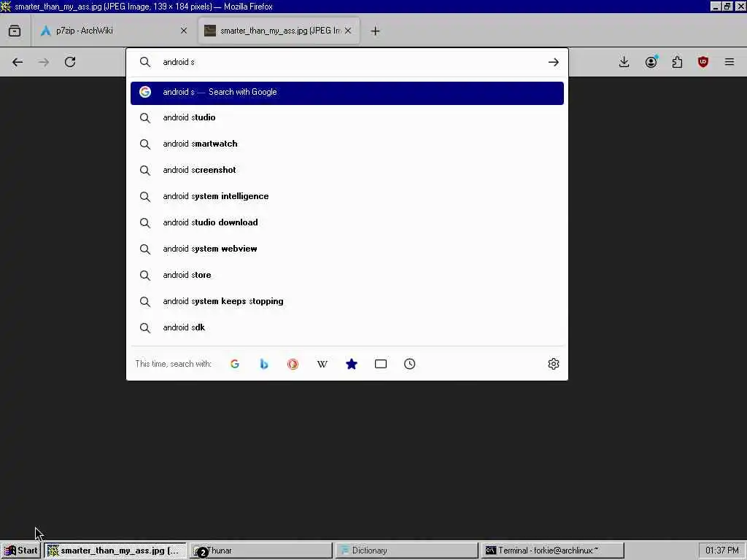
Task: Submit search with the go arrow
Action: point(553,62)
